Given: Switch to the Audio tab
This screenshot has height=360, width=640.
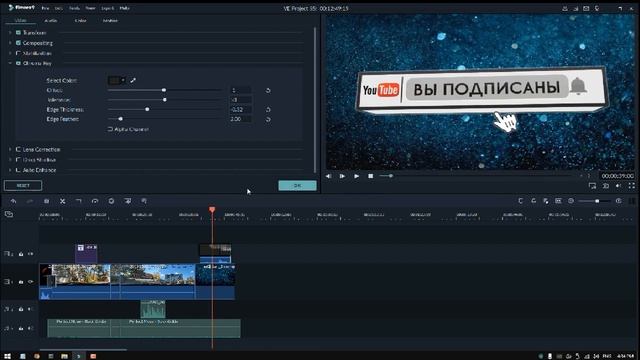Looking at the screenshot, I should click(x=51, y=20).
